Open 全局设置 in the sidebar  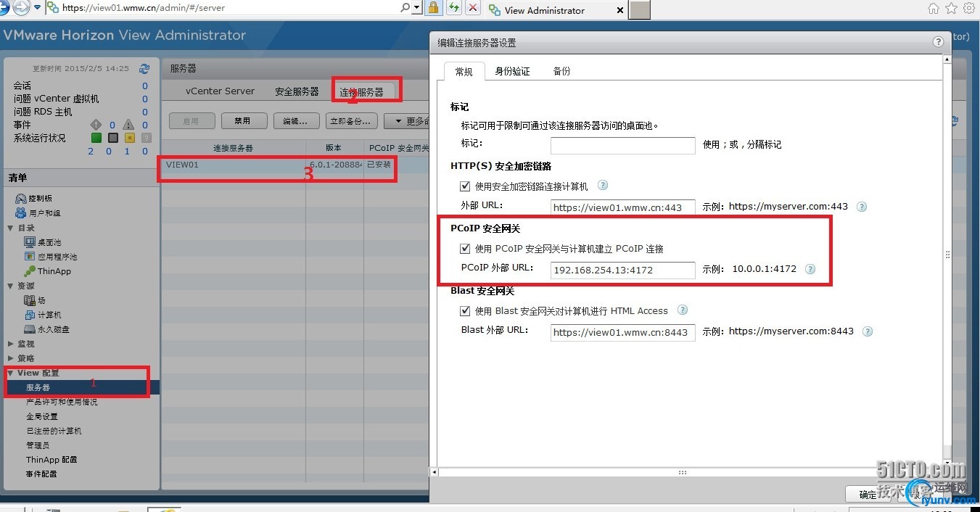(42, 416)
